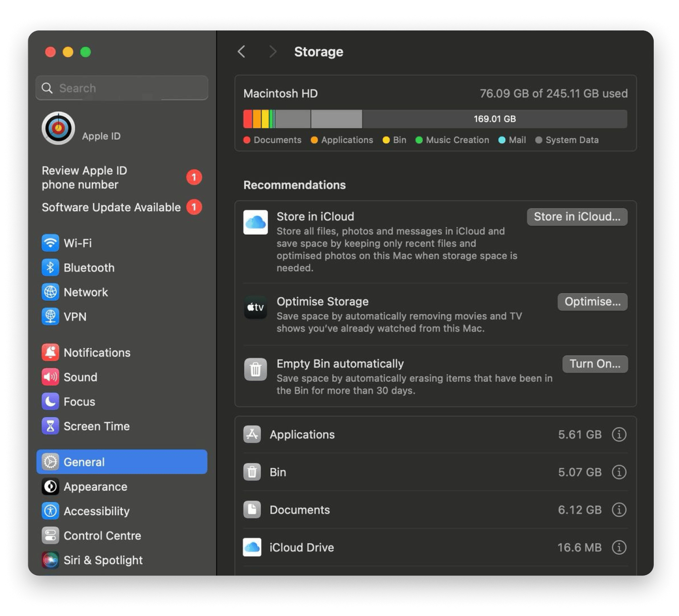This screenshot has height=616, width=679.
Task: Click the Music Creation legend label
Action: coord(457,140)
